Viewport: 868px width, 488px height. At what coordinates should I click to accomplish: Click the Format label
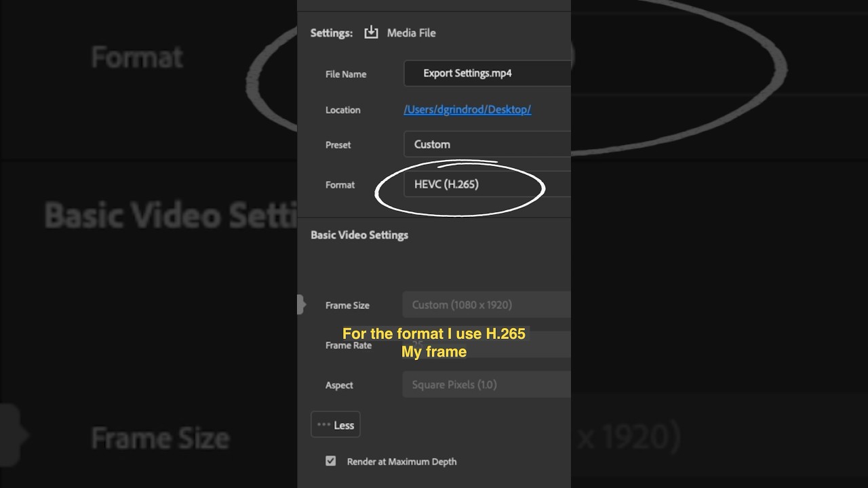tap(340, 184)
